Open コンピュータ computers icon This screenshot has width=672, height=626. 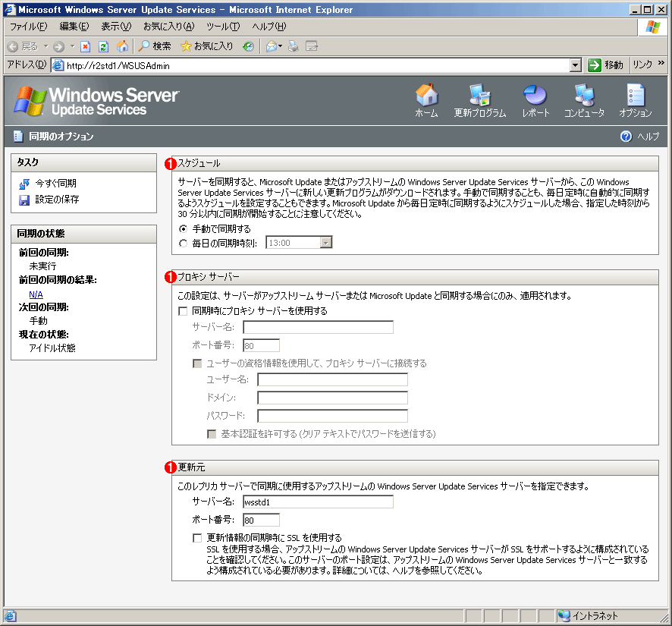coord(584,95)
